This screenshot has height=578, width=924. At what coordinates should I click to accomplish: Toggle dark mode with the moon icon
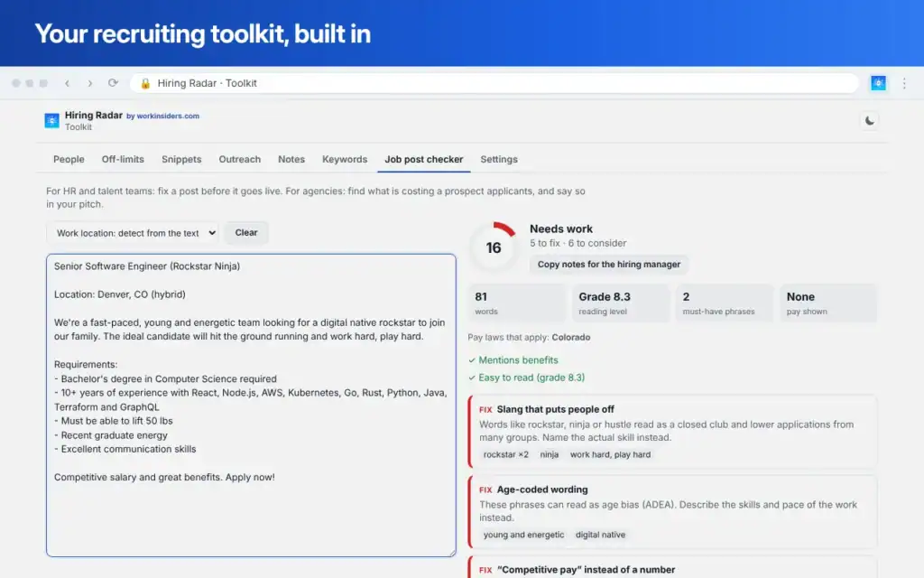pyautogui.click(x=869, y=120)
